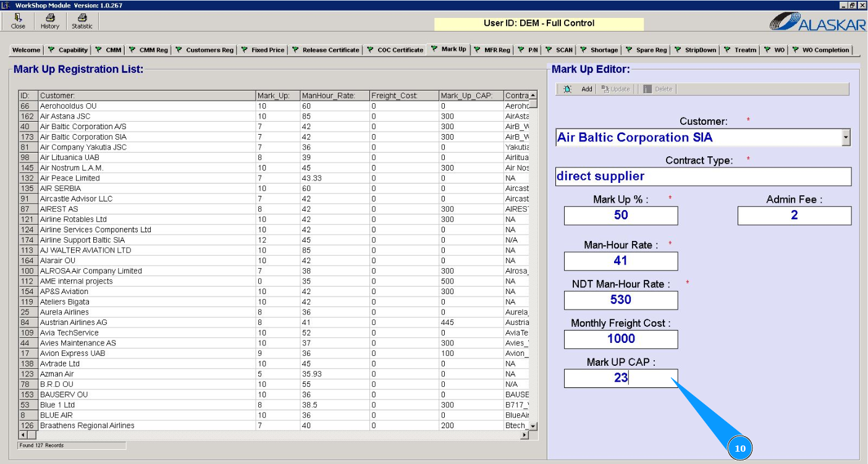Click the Close toolbar icon
The width and height of the screenshot is (868, 464).
[18, 19]
